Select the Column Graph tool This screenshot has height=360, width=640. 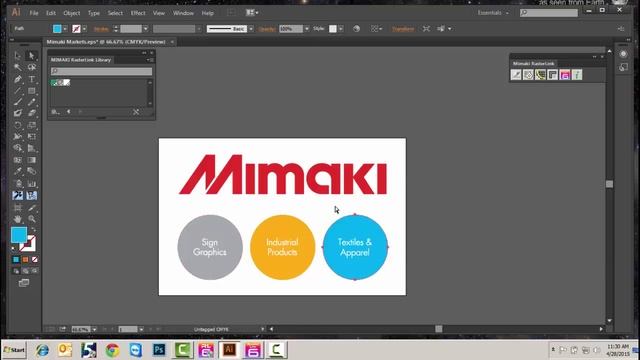31,184
